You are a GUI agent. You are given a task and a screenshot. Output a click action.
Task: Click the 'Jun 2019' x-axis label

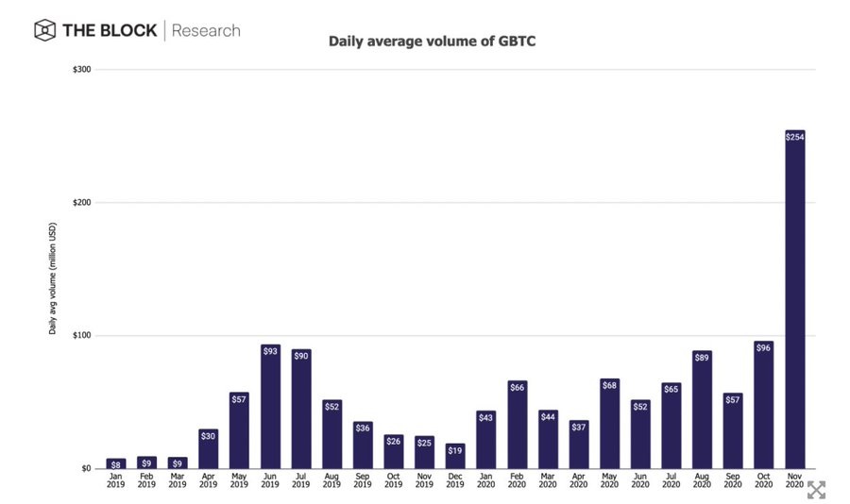[x=270, y=480]
